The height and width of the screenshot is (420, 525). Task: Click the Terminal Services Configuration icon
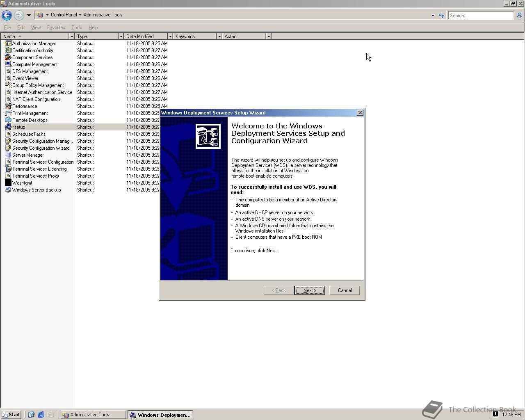tap(8, 162)
